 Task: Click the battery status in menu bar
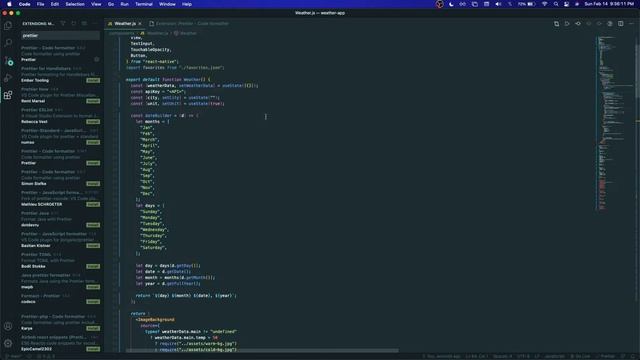[527, 4]
